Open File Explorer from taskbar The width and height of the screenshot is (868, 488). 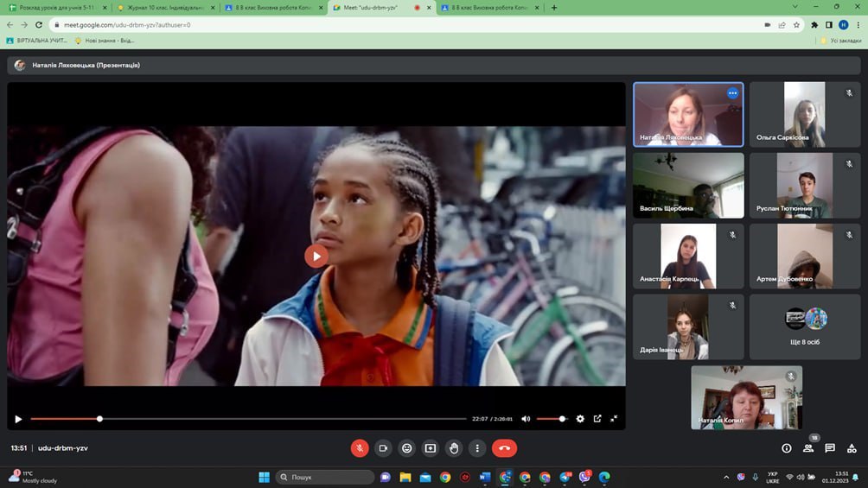(x=405, y=477)
